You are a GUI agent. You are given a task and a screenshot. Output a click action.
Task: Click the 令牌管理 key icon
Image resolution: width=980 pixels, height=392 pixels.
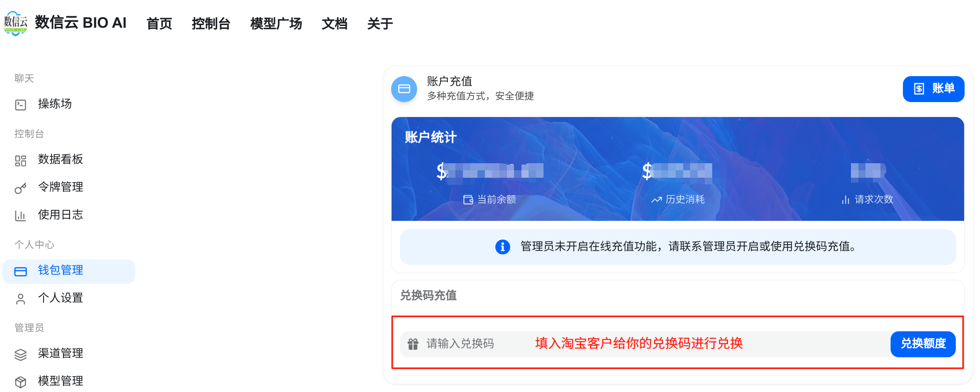tap(21, 188)
